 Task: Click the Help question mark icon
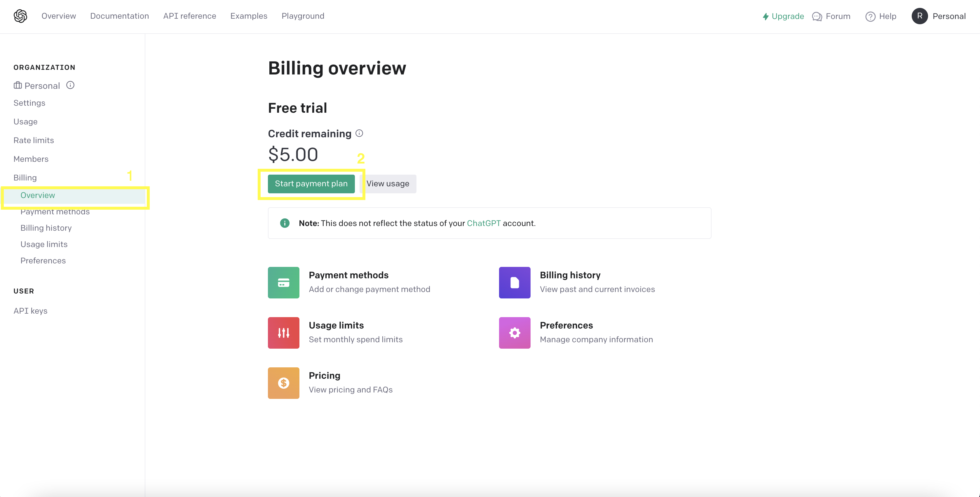[870, 16]
